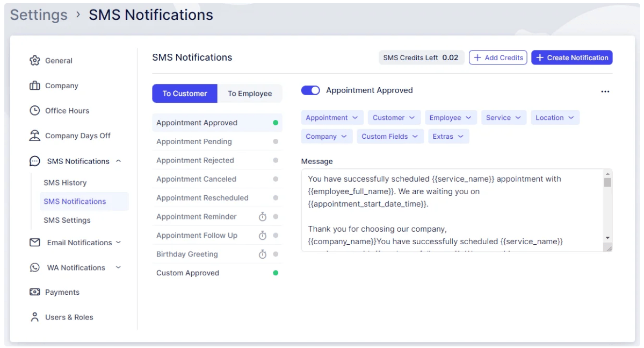Click the Company Days Off umbrella icon
644x348 pixels.
(x=34, y=136)
